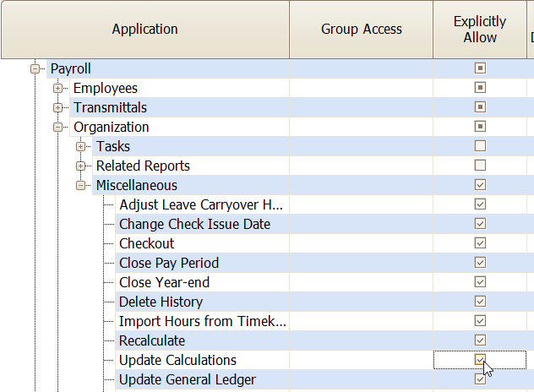Expand the Employees tree node

[57, 88]
